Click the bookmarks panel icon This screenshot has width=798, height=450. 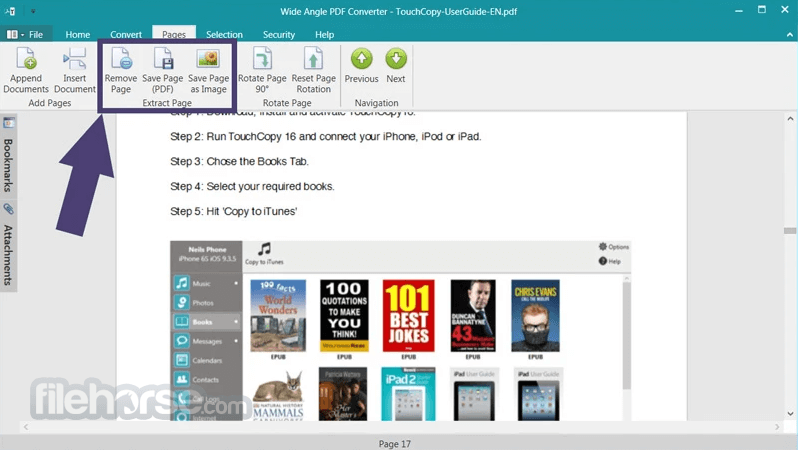[9, 123]
